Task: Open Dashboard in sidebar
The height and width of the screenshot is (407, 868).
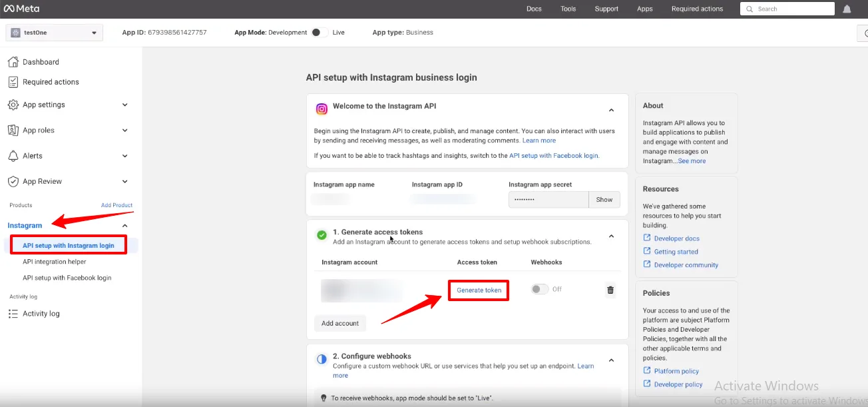Action: point(41,62)
